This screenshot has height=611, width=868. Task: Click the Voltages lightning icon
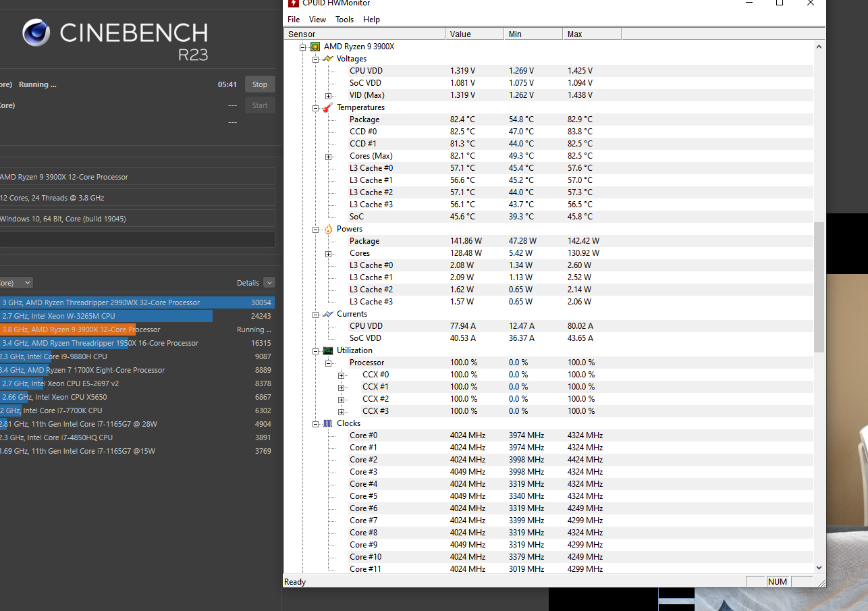click(327, 59)
